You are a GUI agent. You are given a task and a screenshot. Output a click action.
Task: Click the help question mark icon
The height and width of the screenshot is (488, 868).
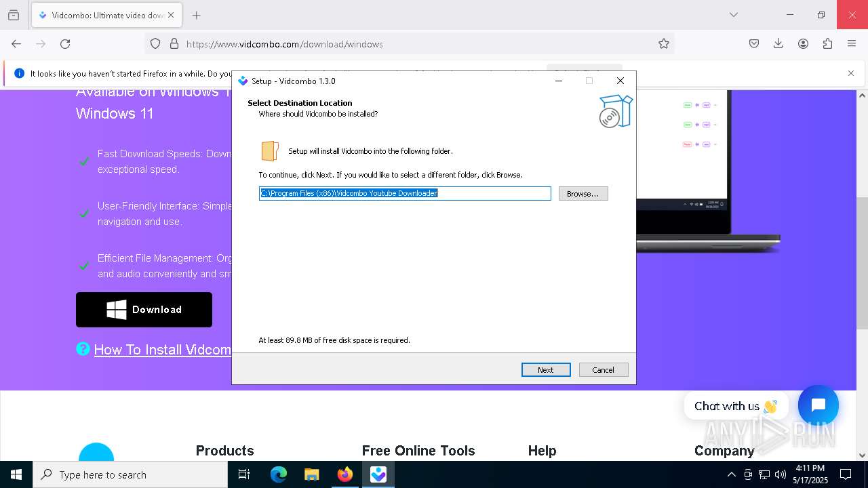[83, 349]
